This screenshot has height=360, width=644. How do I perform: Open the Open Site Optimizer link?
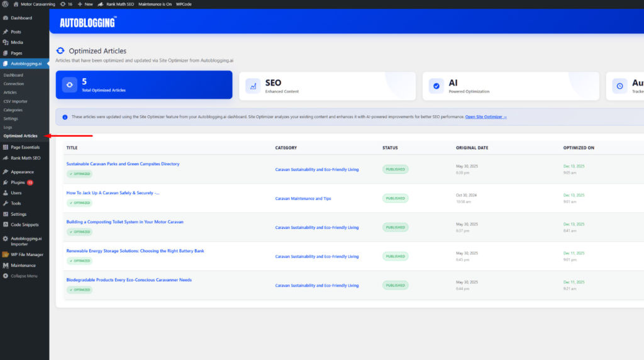tap(486, 117)
